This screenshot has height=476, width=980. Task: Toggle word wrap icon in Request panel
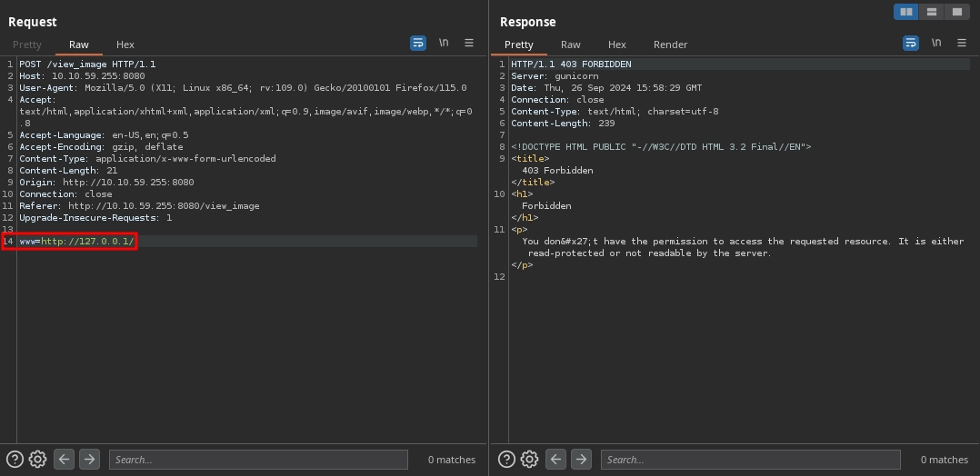point(418,43)
